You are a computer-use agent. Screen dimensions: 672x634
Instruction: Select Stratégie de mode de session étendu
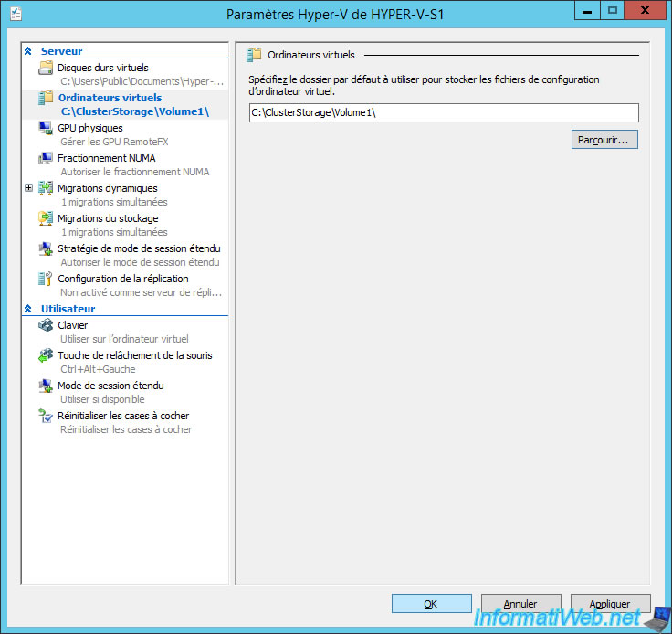(x=138, y=248)
